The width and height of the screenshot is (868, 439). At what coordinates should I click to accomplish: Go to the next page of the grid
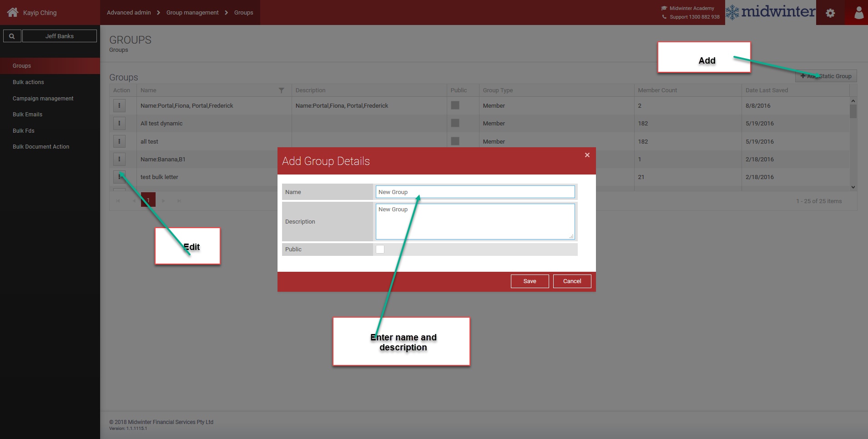[x=164, y=200]
